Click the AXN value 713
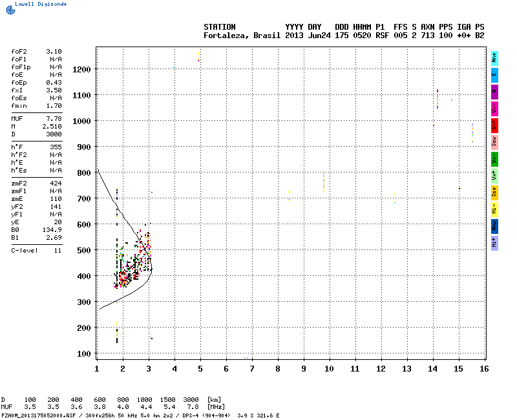Viewport: 517px width, 420px height. (x=428, y=36)
